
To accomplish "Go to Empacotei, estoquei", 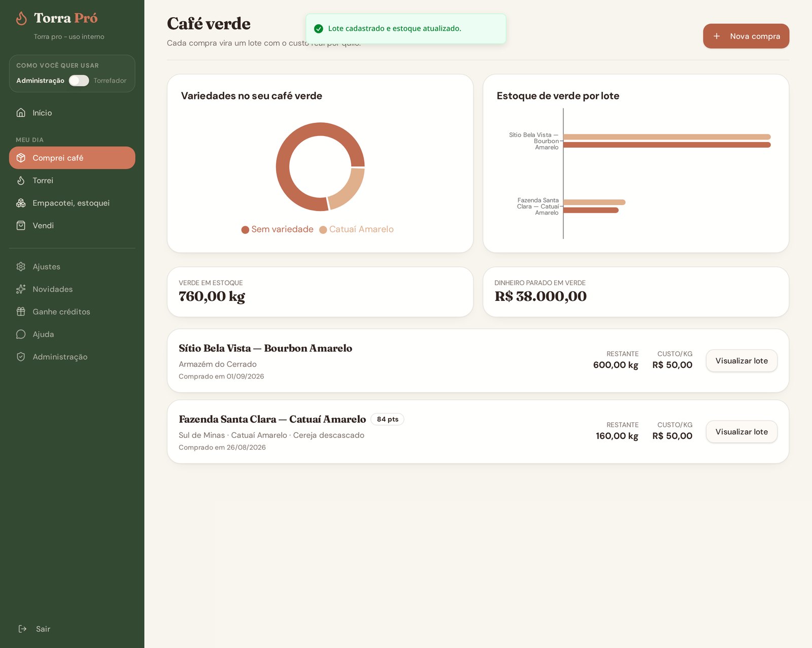I will (x=72, y=203).
